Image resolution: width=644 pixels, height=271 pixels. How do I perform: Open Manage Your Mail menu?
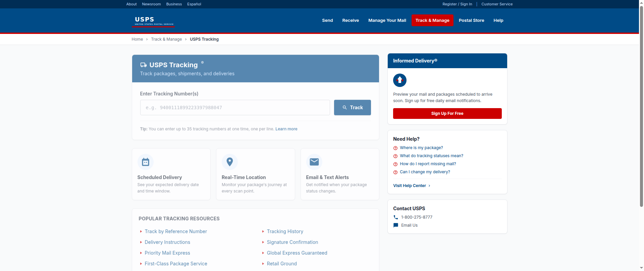pyautogui.click(x=387, y=20)
